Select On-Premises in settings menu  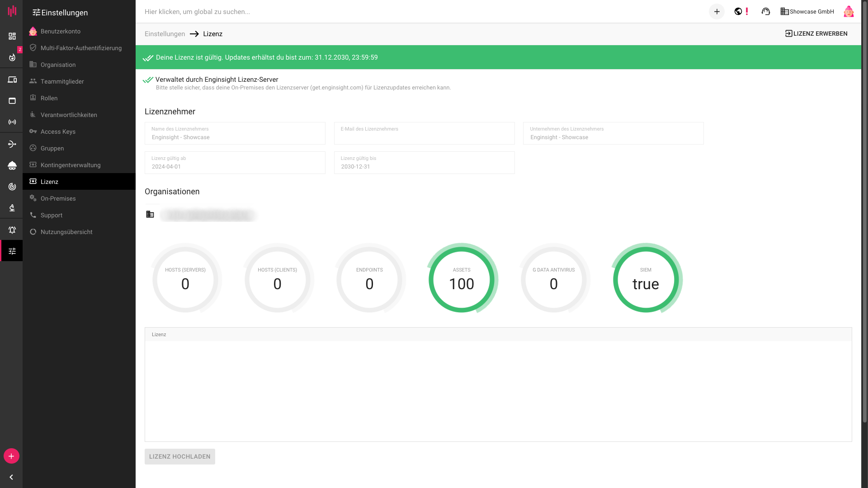pos(58,198)
